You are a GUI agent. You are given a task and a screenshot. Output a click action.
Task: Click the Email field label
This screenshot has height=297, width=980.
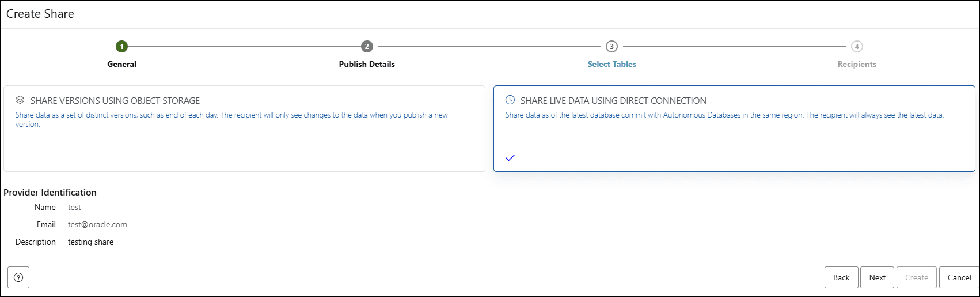46,224
